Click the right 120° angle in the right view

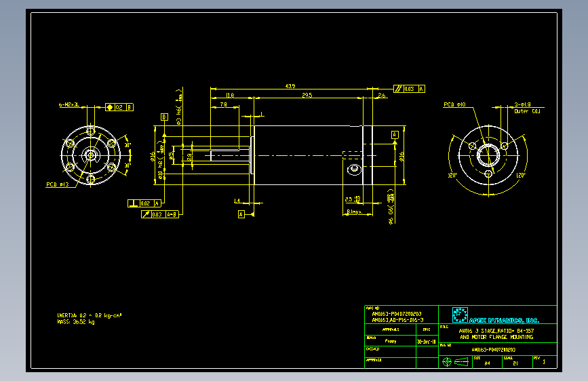(x=521, y=176)
